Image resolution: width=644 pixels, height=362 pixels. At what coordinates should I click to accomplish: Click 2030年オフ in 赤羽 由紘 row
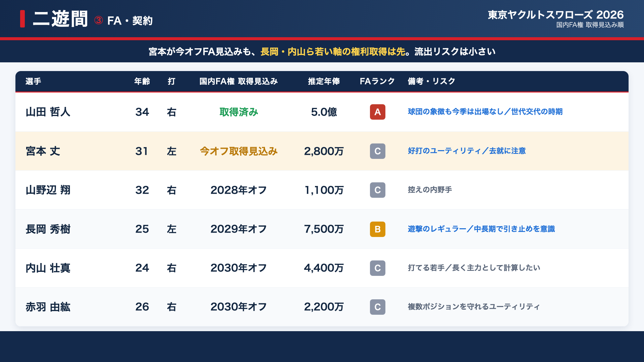tap(238, 307)
